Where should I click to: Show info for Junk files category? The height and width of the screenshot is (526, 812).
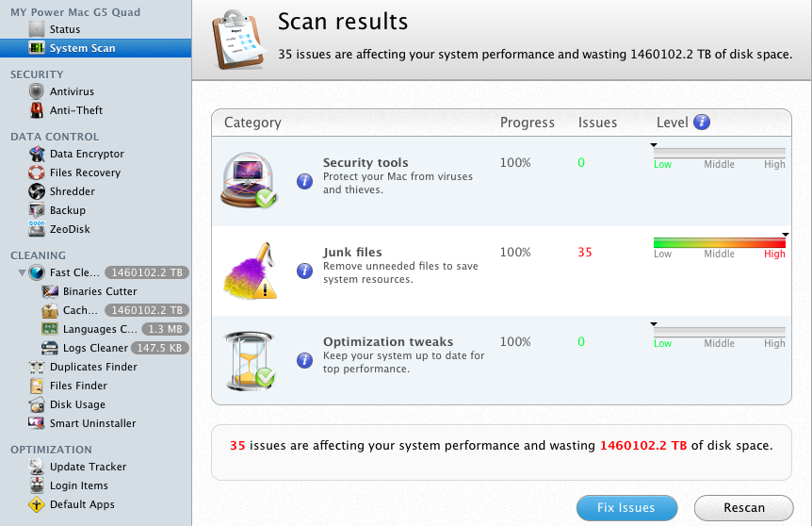[304, 271]
